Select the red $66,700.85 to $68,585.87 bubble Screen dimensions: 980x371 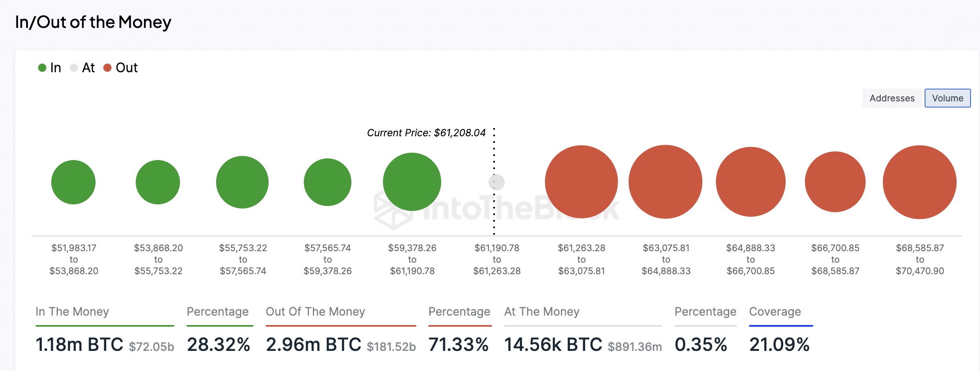click(x=835, y=182)
